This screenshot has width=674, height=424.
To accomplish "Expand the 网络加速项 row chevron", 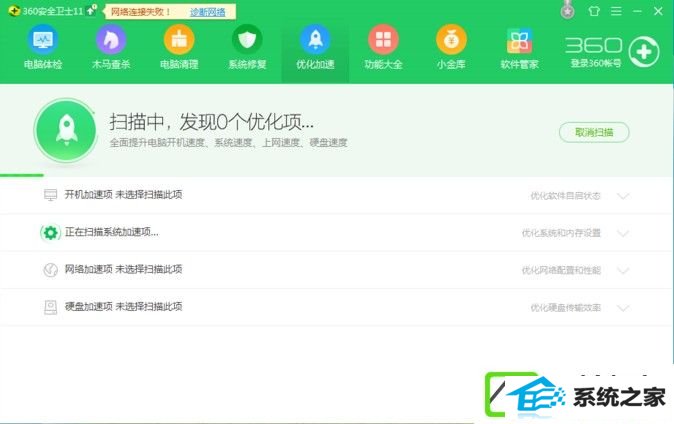I will click(x=622, y=270).
